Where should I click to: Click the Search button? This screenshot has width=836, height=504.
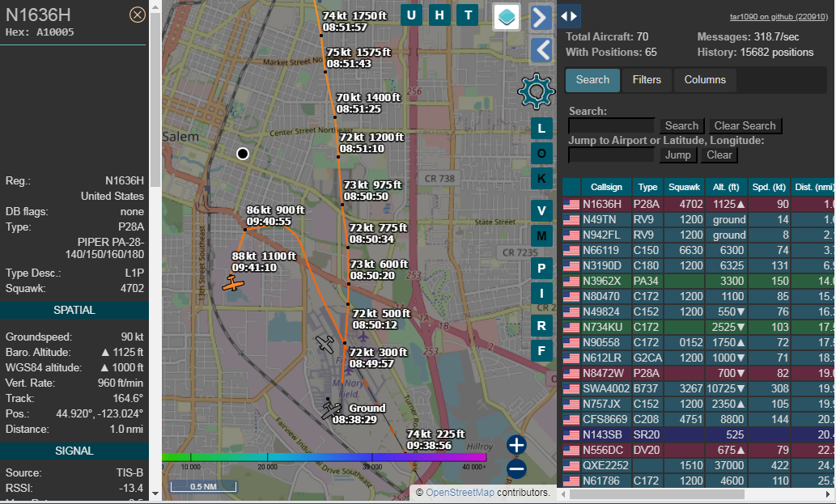(x=681, y=125)
